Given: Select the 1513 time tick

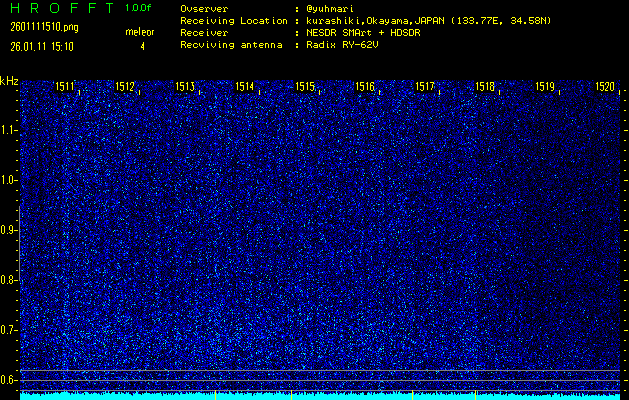Looking at the screenshot, I should pos(185,87).
